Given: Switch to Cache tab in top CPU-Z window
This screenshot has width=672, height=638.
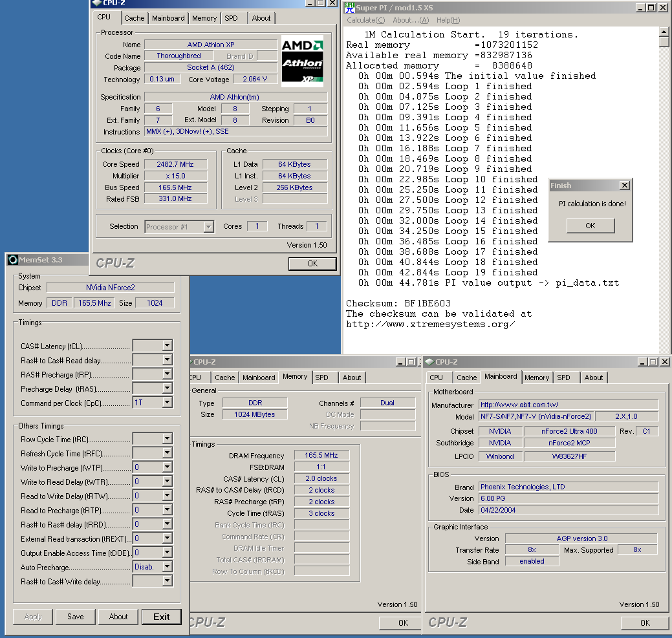Looking at the screenshot, I should click(x=134, y=18).
